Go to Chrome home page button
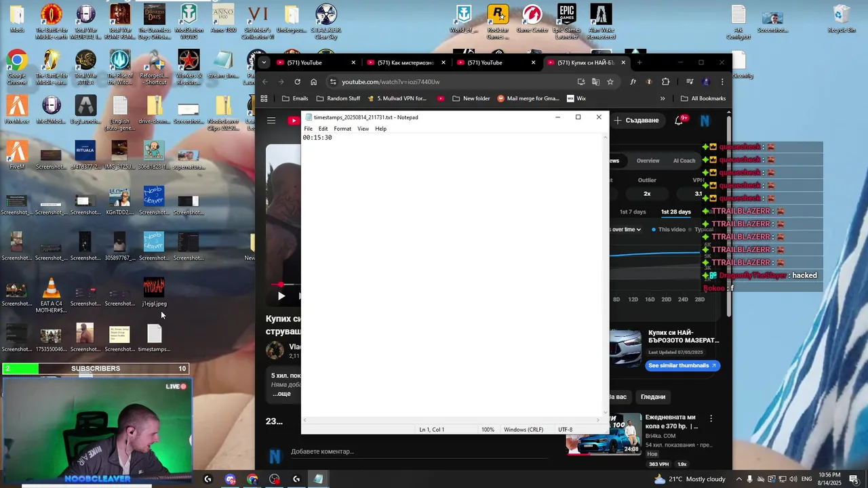868x488 pixels. 313,82
